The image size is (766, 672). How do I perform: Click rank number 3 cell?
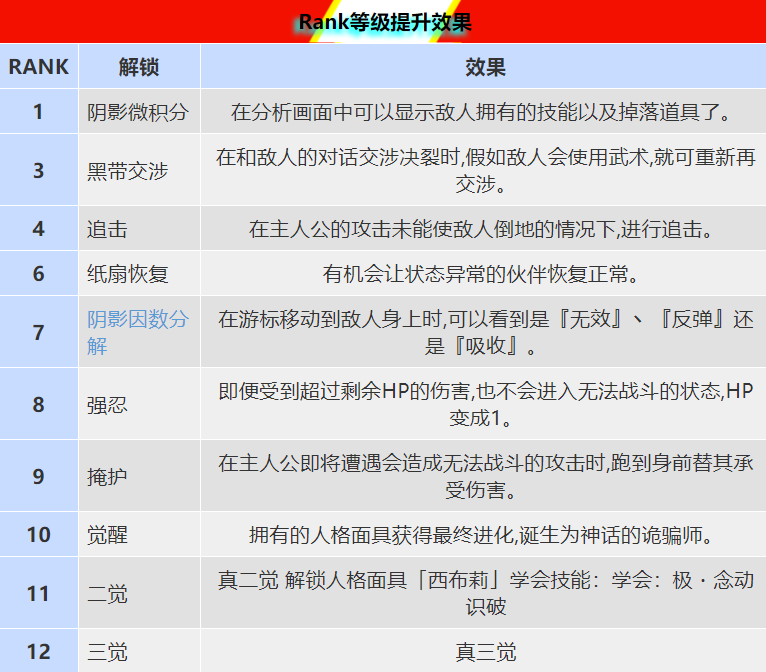tap(39, 170)
